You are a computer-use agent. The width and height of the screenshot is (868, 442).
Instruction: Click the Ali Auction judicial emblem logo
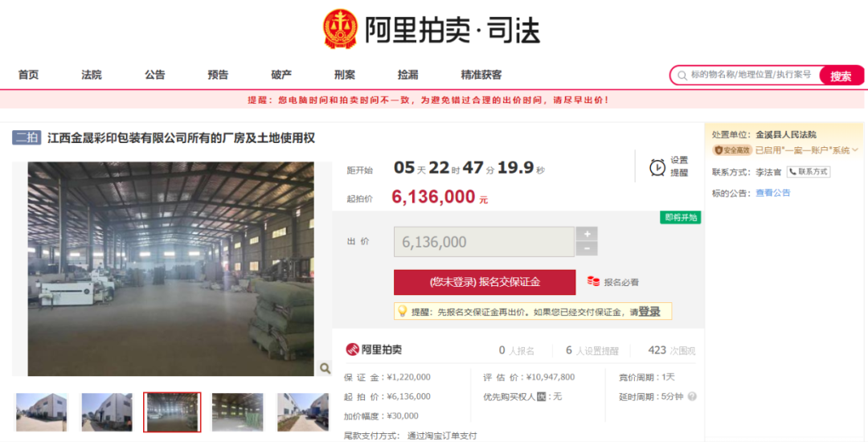341,29
